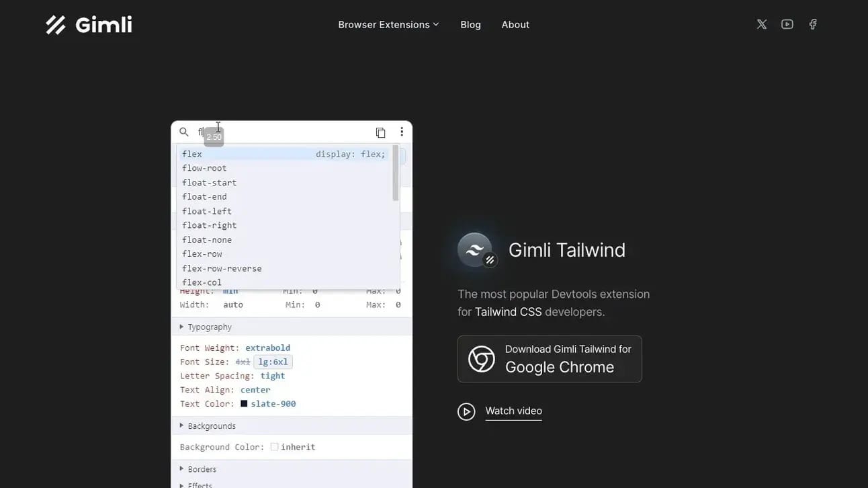Click the Width 'auto' value
This screenshot has width=868, height=488.
(233, 304)
